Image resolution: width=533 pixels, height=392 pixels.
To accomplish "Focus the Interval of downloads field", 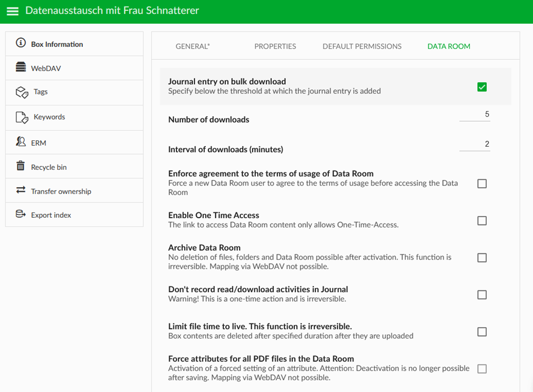I will pos(474,144).
